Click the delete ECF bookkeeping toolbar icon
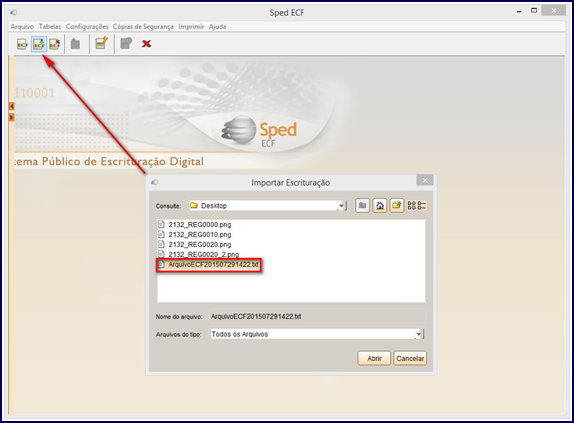 [x=55, y=44]
